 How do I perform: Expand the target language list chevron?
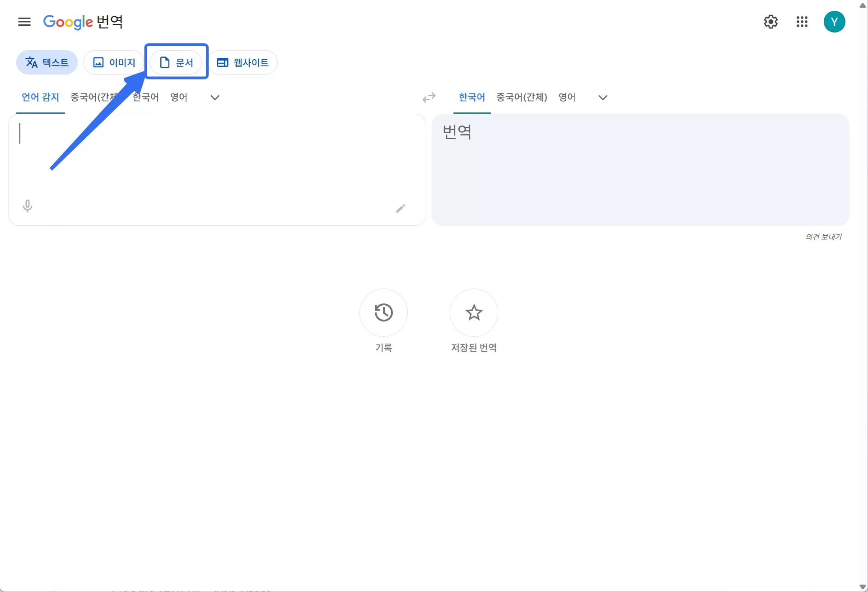tap(603, 98)
